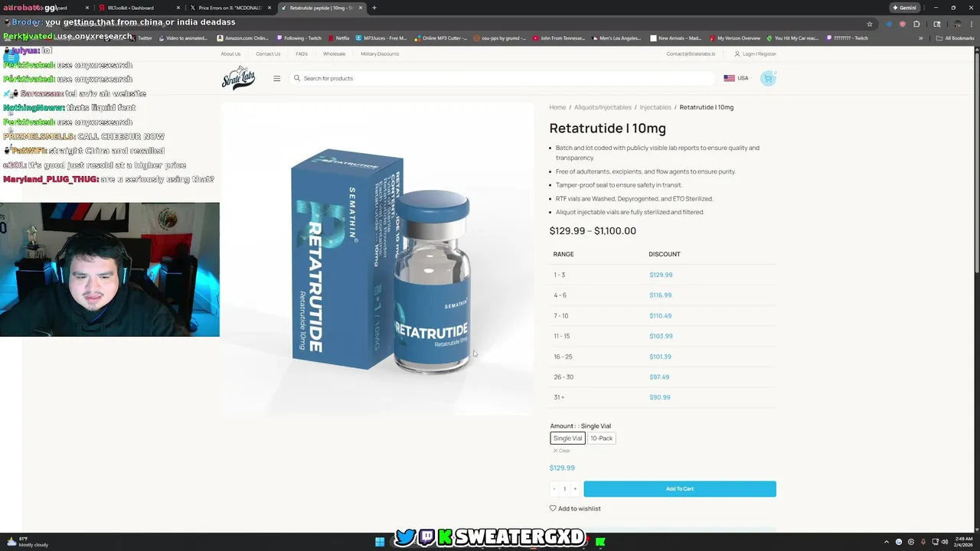Open the Gemini button in Chrome
980x551 pixels.
tap(904, 8)
